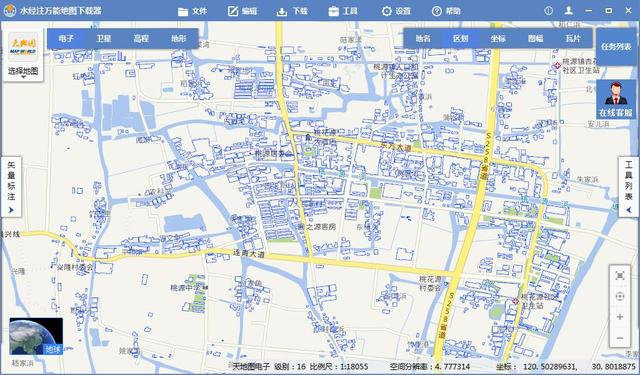
Task: Click the 逐青大道 road label
Action: coord(249,253)
